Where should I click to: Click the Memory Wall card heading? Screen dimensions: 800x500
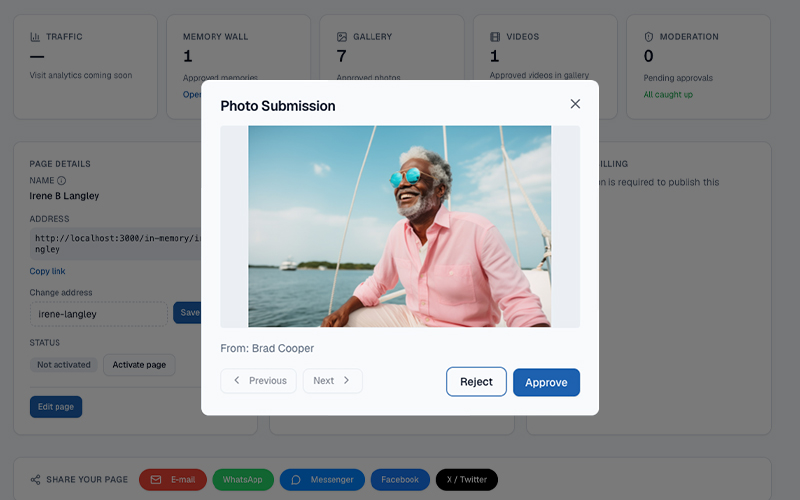215,37
